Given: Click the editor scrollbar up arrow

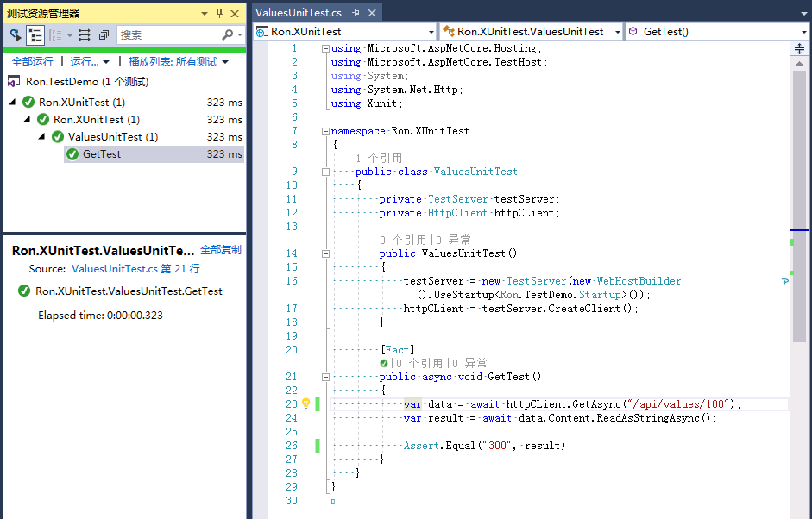Looking at the screenshot, I should click(800, 63).
